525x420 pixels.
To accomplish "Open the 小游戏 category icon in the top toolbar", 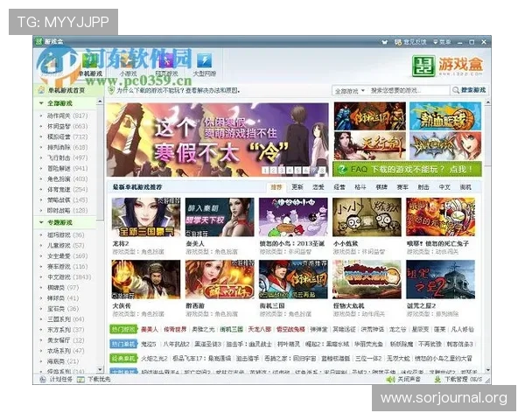I will 128,61.
